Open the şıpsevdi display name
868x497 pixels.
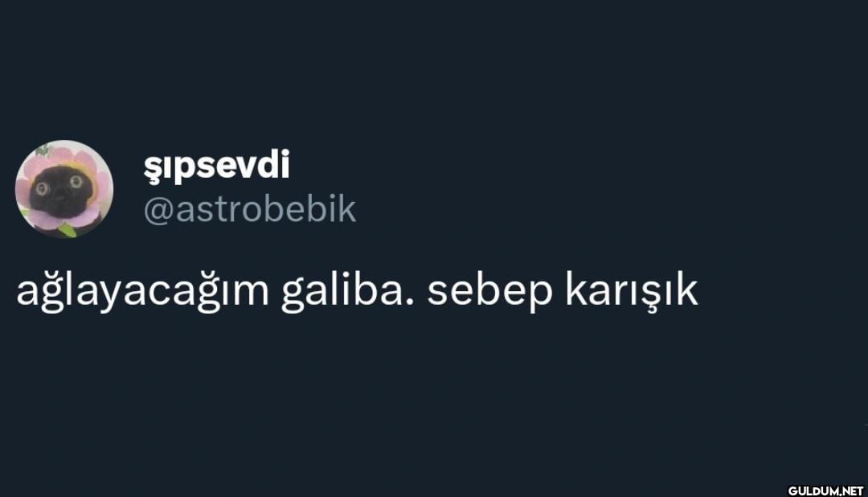(216, 165)
